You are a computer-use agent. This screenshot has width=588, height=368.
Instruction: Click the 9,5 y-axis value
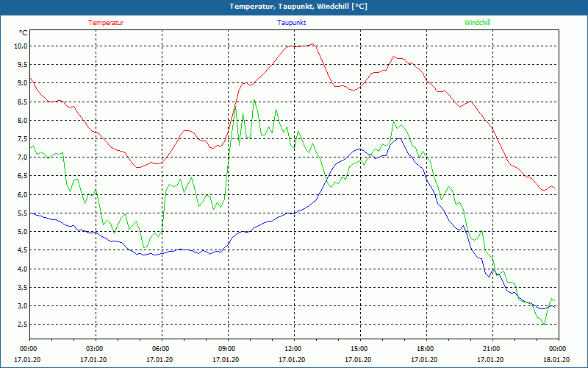point(23,65)
